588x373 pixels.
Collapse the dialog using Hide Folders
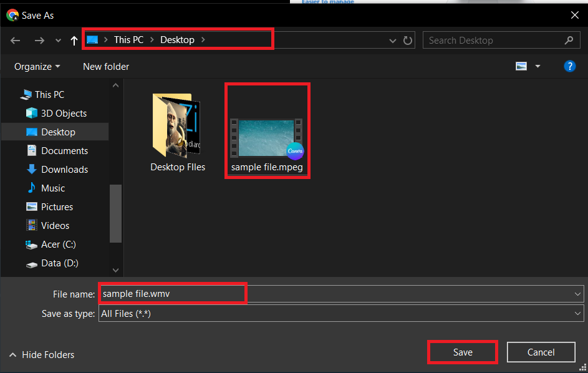coord(41,354)
